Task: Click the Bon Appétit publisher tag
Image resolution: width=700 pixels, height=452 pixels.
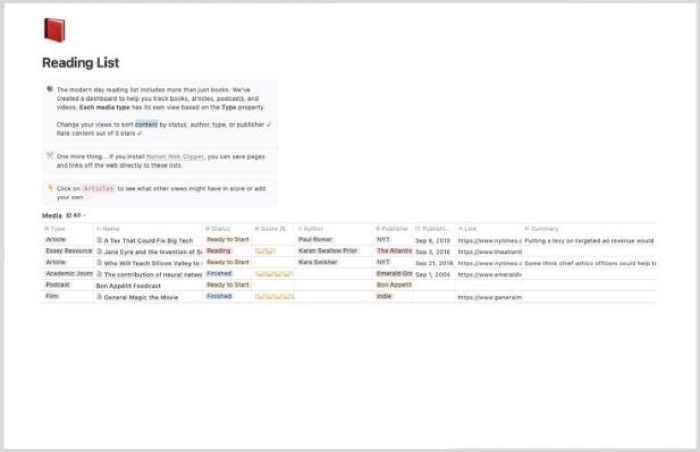Action: click(x=394, y=285)
